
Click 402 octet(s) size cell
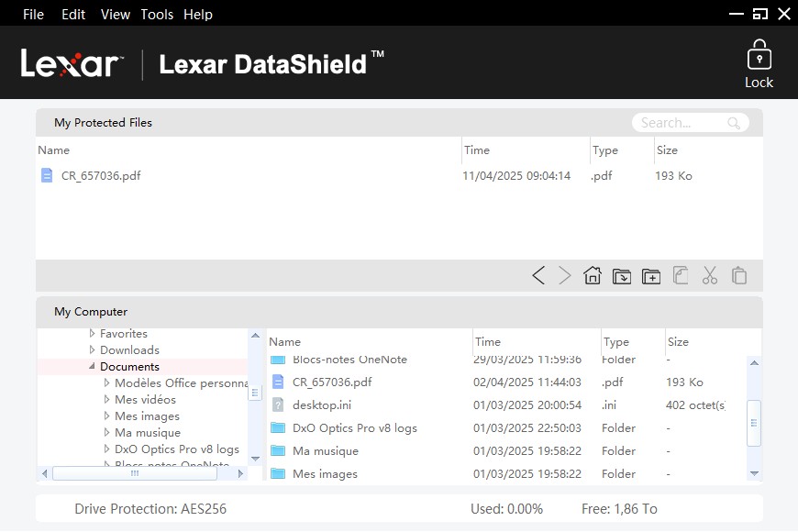click(x=695, y=405)
